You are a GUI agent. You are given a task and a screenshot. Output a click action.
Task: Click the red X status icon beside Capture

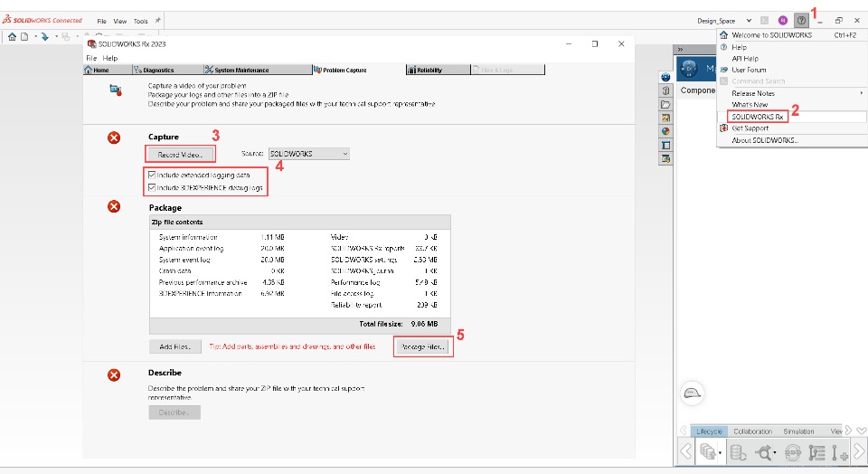(x=114, y=137)
